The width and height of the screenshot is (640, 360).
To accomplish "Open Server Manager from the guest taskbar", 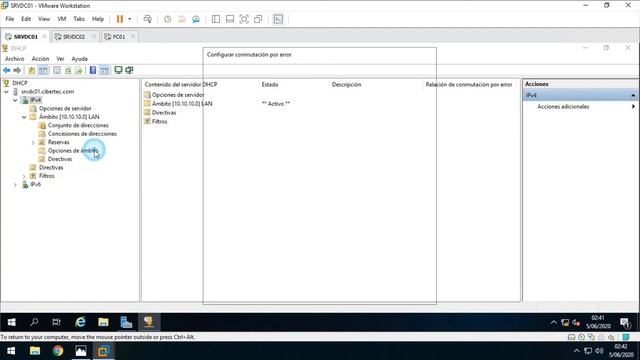I will (126, 322).
